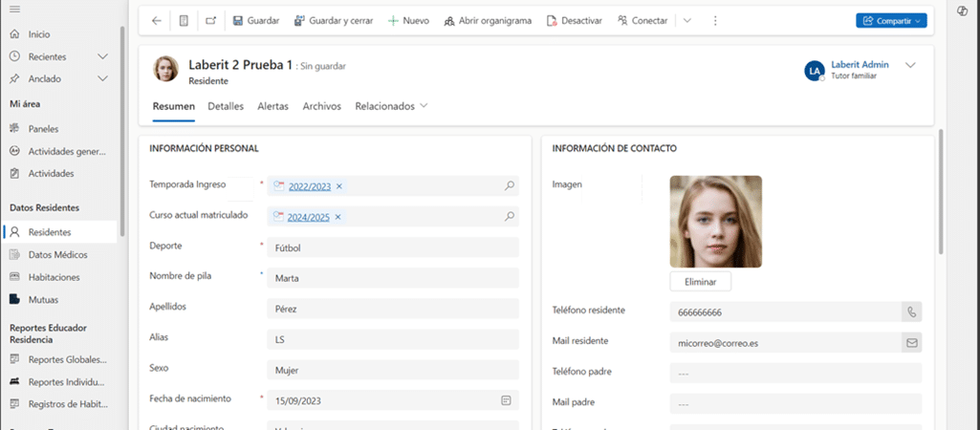The image size is (980, 430).
Task: Expand the header chevron next to Laberit Admin
Action: [x=910, y=65]
